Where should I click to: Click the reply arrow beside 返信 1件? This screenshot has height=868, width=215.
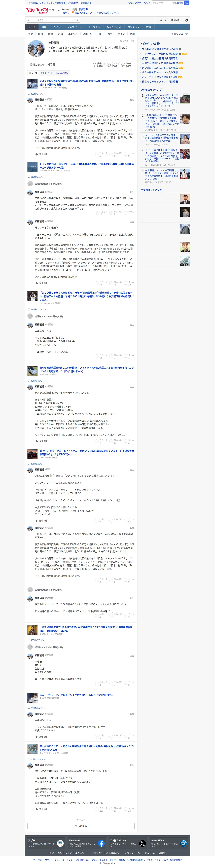(37, 521)
